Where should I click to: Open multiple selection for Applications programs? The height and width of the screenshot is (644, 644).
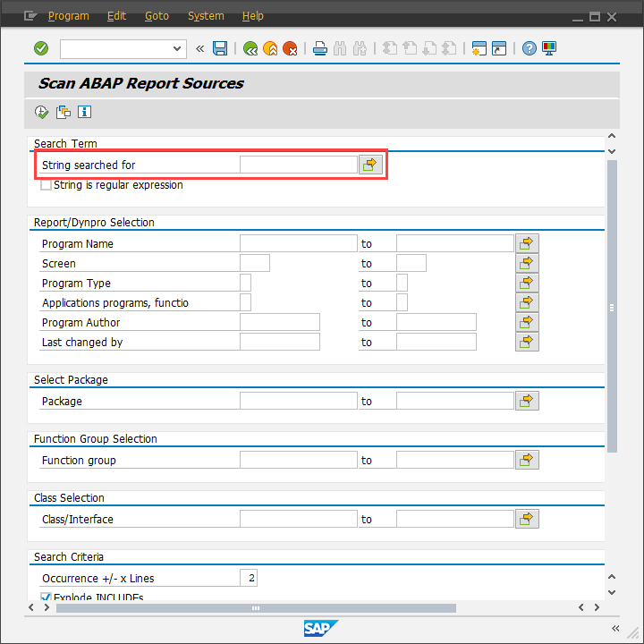pos(527,302)
